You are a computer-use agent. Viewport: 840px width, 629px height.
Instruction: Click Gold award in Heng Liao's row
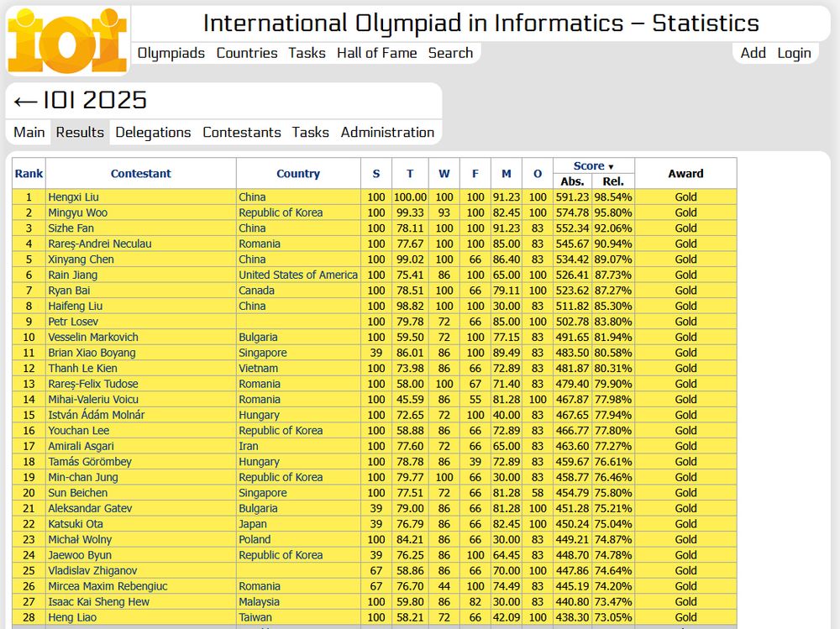(685, 617)
